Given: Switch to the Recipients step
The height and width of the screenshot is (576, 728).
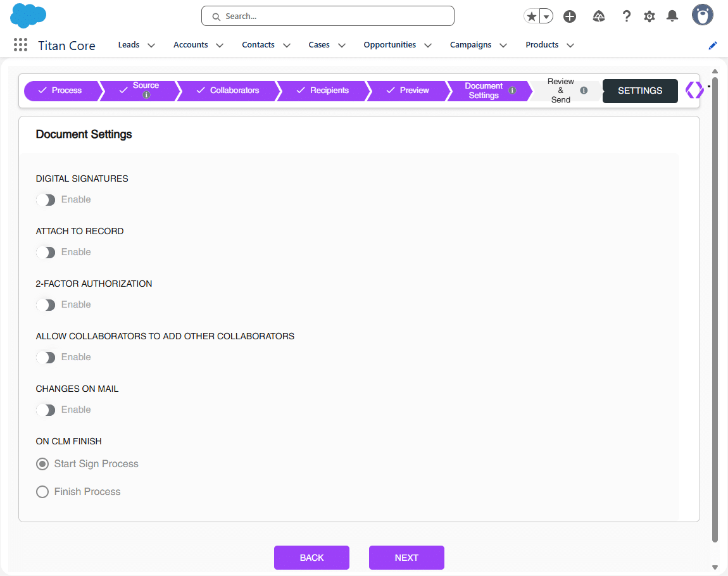Looking at the screenshot, I should [329, 91].
